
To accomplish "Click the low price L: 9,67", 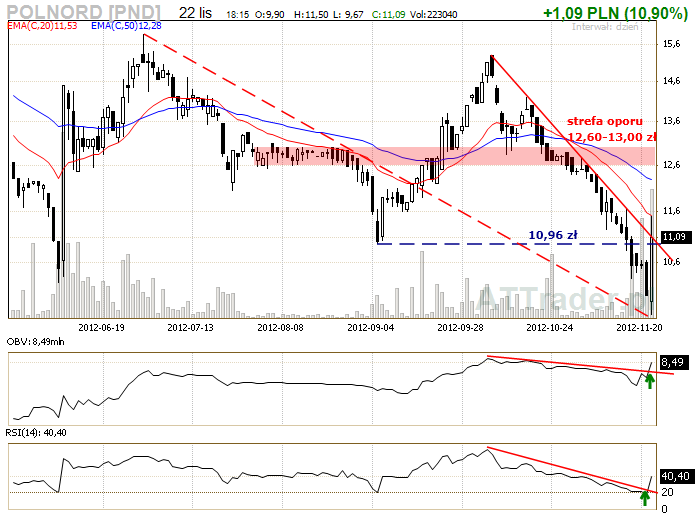I will click(349, 15).
